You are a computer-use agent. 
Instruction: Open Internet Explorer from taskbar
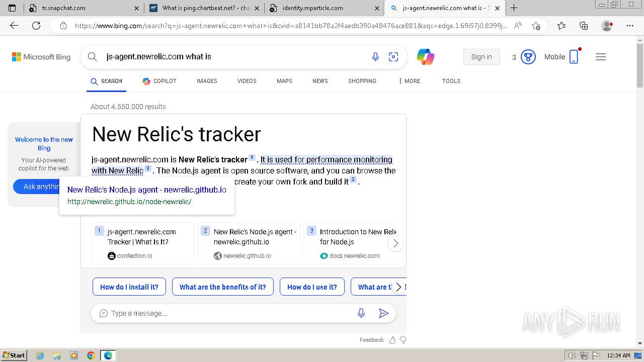40,355
